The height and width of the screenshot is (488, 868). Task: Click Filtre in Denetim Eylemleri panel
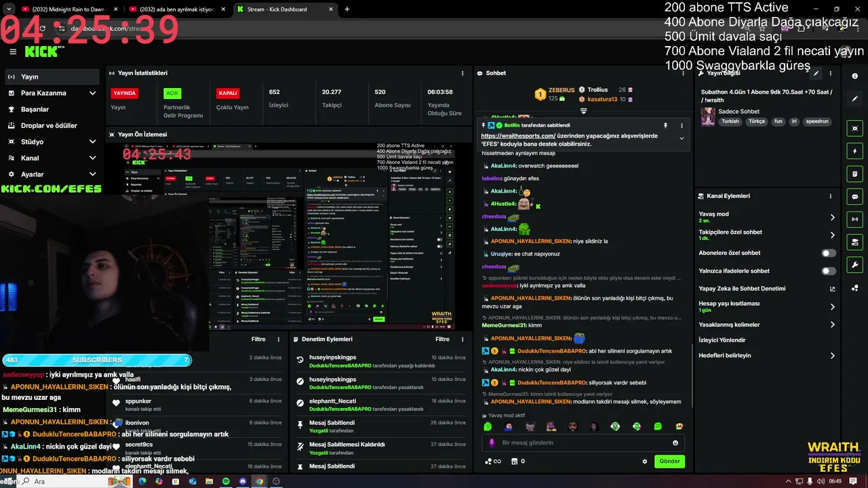(442, 340)
